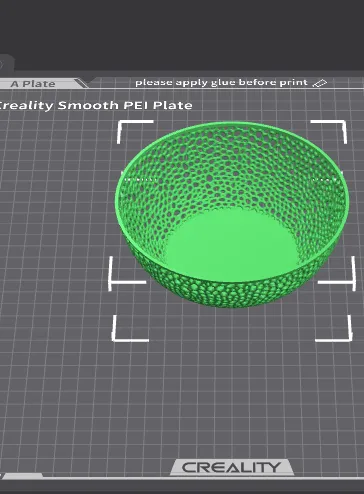Open the "Creality Smooth PEI Plate" type label
Screen dimensions: 364x494
pyautogui.click(x=95, y=105)
